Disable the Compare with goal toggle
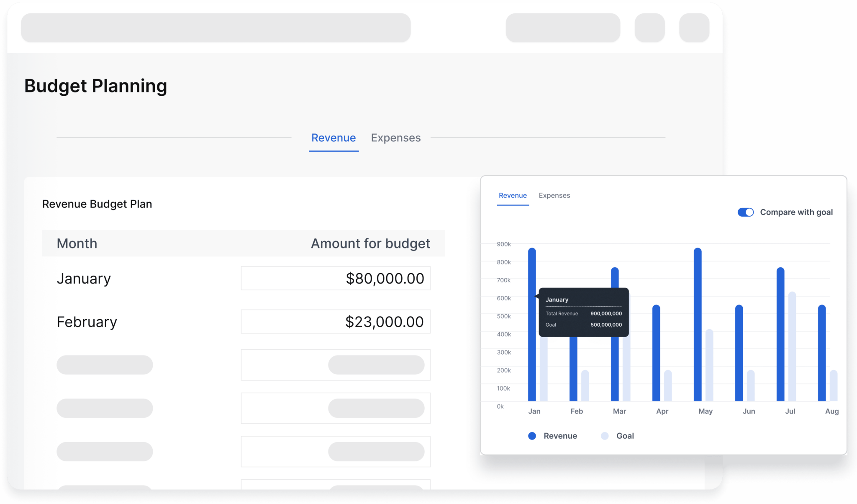The image size is (857, 504). point(745,212)
